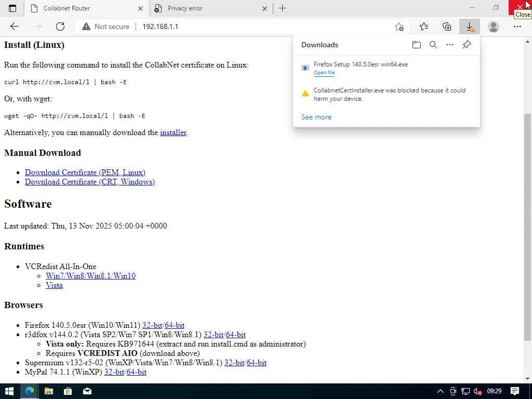The width and height of the screenshot is (532, 399).
Task: Open Edge Settings and more menu
Action: tap(517, 26)
